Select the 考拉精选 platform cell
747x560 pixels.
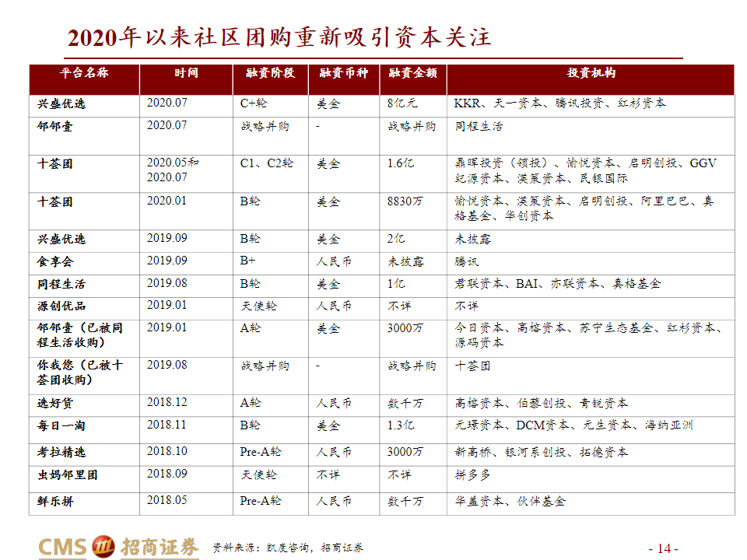coord(61,452)
